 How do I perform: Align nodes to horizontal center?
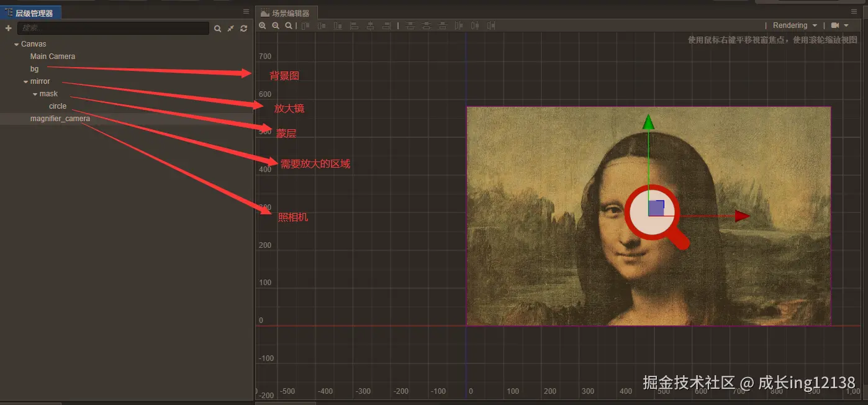click(371, 25)
